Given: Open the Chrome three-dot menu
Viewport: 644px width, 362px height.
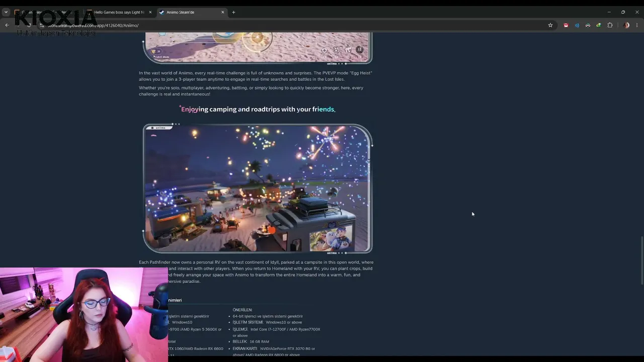Looking at the screenshot, I should pos(637,25).
